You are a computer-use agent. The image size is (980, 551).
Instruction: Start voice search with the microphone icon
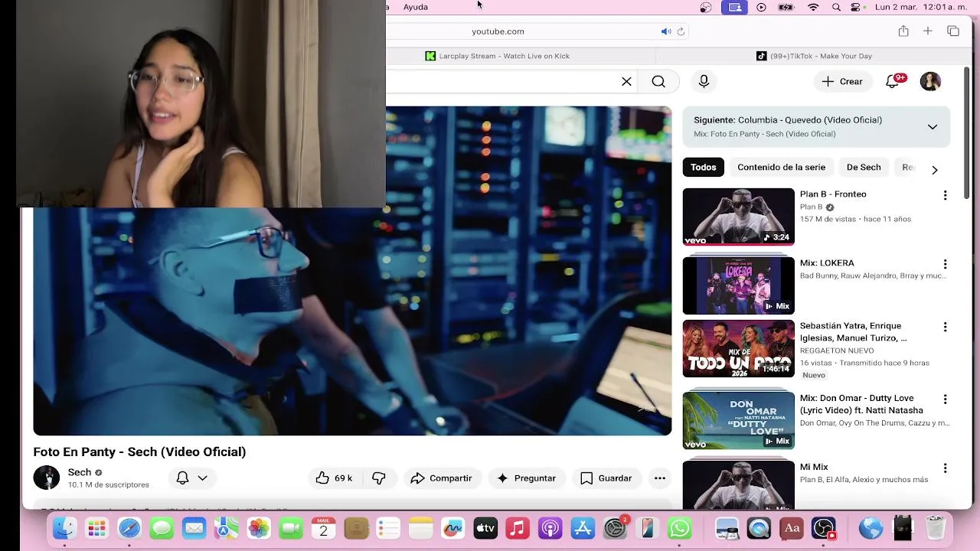click(704, 82)
